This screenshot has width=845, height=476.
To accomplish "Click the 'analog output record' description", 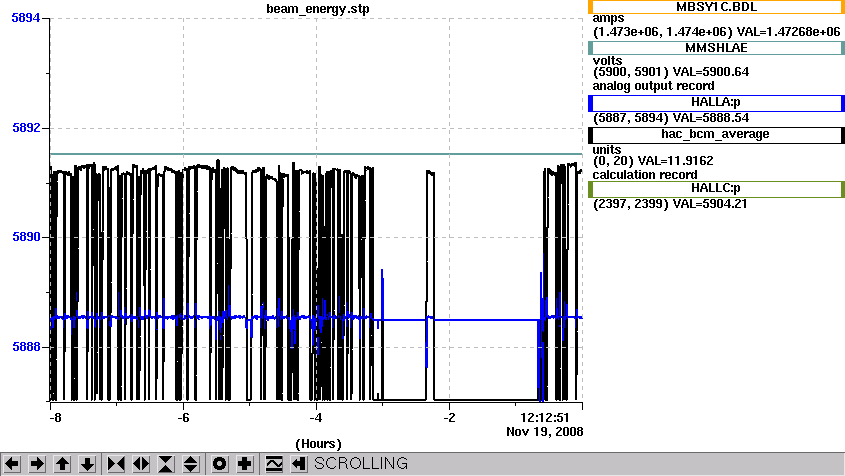I will click(653, 86).
